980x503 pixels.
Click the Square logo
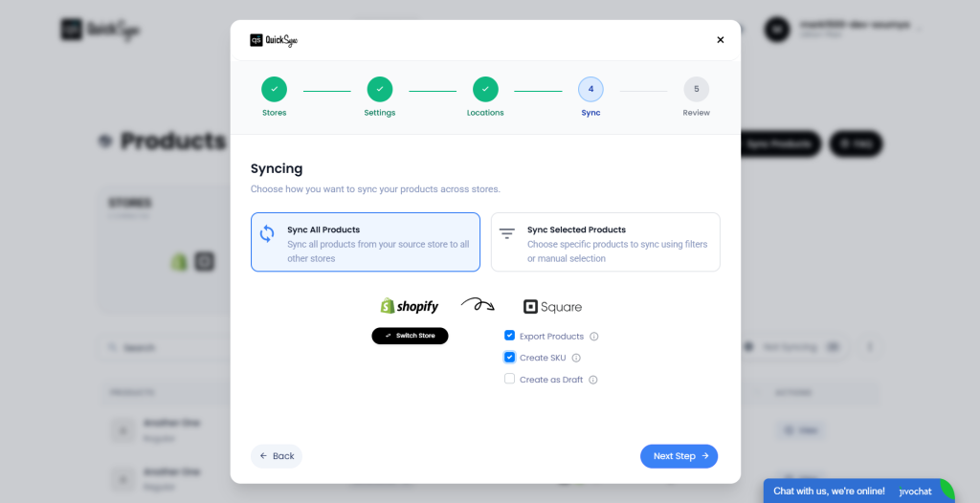pos(552,307)
